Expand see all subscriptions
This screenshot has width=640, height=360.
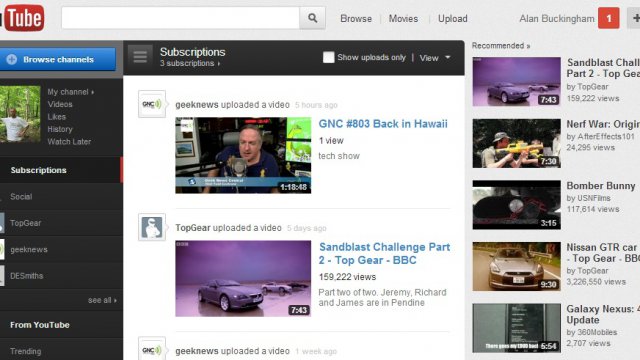point(102,300)
